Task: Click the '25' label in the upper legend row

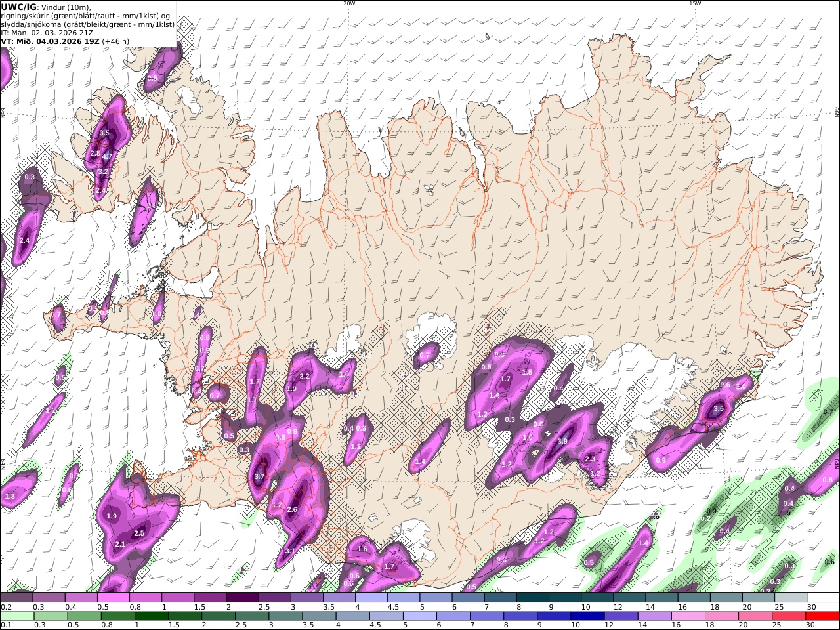Action: [x=778, y=608]
